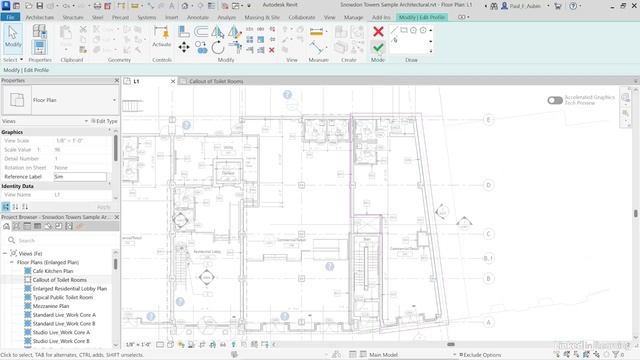The height and width of the screenshot is (360, 640).
Task: Select the Line draw tool
Action: coord(394,30)
